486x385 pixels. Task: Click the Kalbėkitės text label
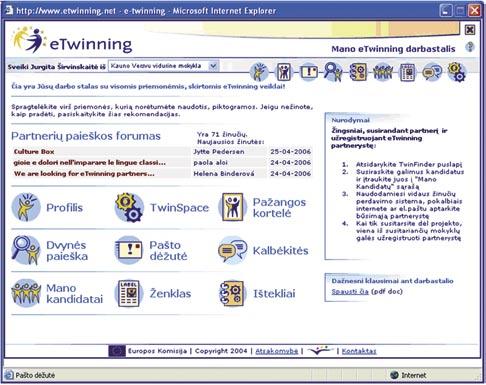[280, 251]
